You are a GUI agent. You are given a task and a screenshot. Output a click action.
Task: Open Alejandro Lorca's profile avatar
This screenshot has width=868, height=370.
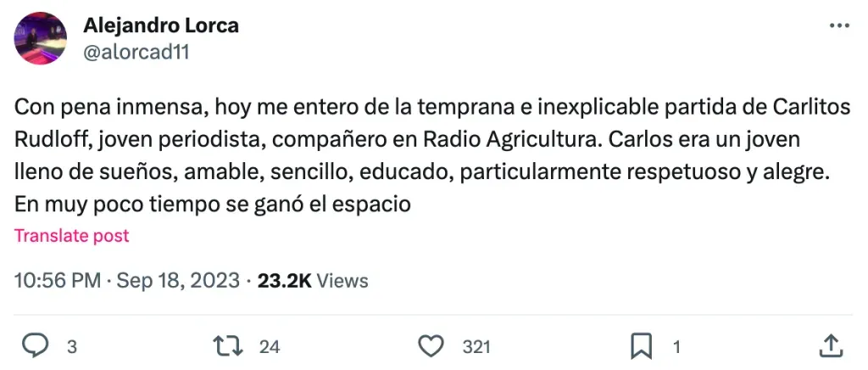pyautogui.click(x=41, y=38)
